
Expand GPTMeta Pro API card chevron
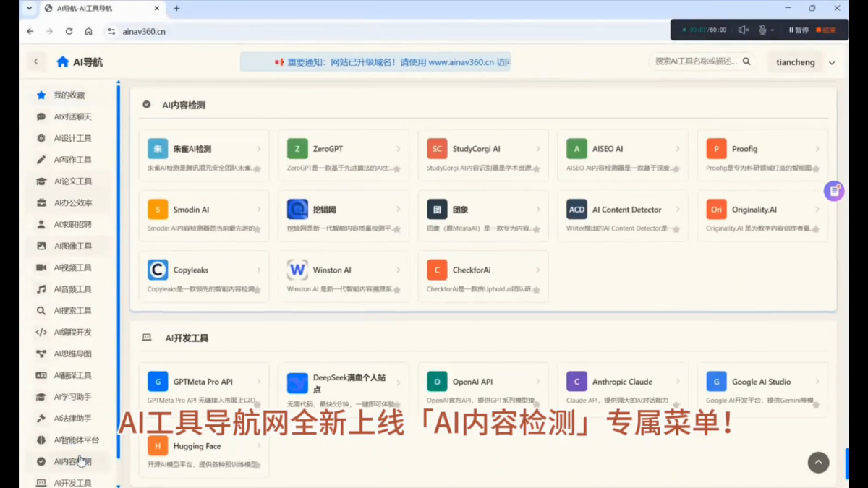[x=258, y=382]
